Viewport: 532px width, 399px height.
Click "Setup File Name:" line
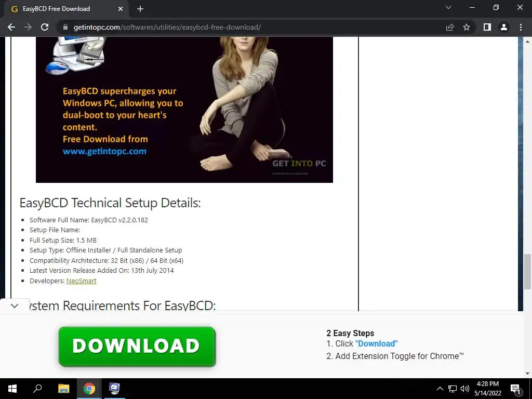[55, 230]
